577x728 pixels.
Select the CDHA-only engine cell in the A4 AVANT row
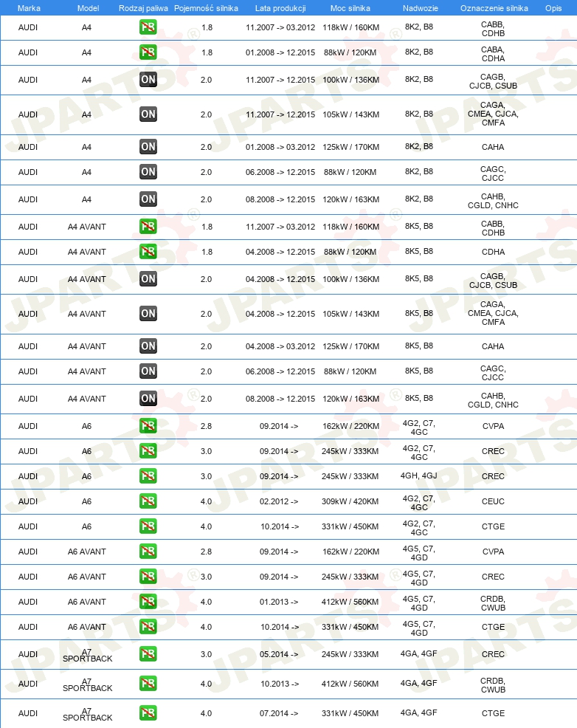pos(493,252)
